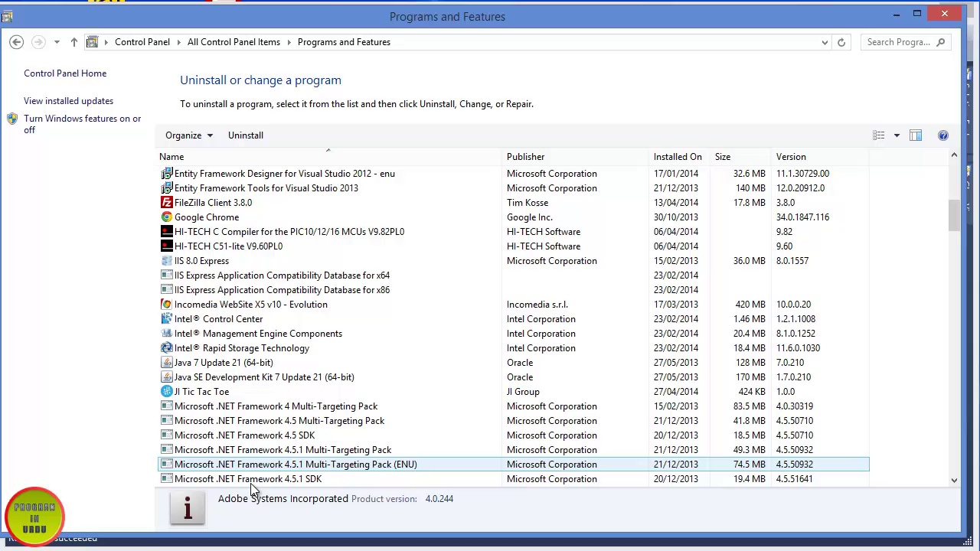Click Incomedia s.r.l. publisher cell
This screenshot has width=980, height=551.
[x=537, y=305]
